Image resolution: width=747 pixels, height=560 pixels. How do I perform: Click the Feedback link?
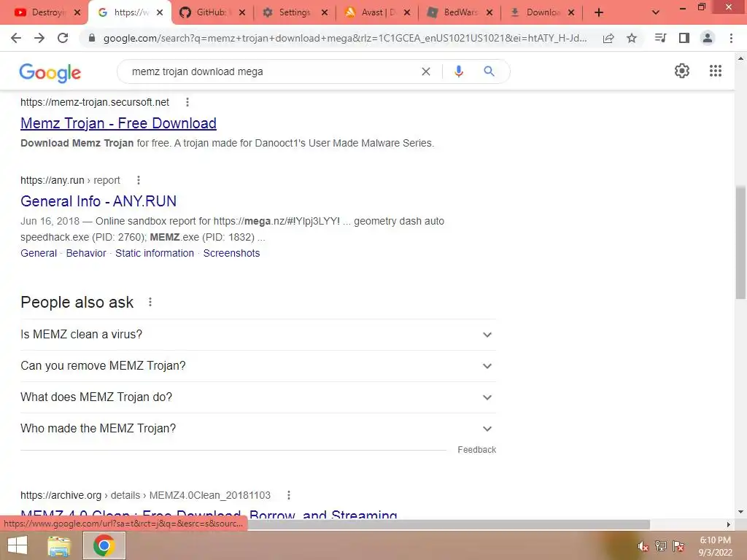476,449
